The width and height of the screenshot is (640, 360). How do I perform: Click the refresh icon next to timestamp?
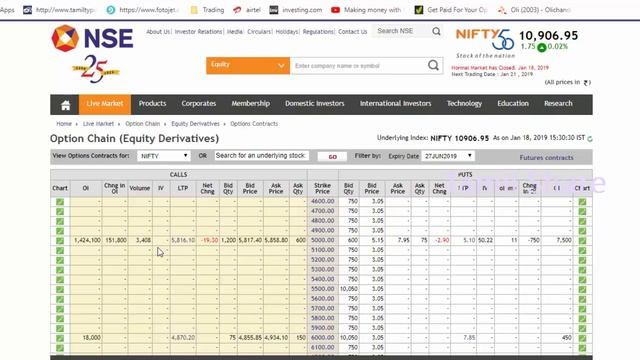pyautogui.click(x=589, y=139)
